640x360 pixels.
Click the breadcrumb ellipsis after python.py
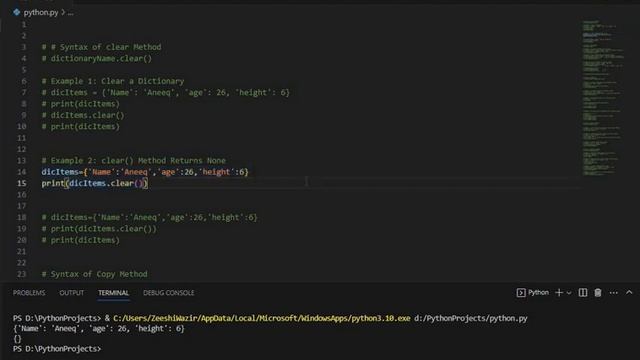coord(71,13)
